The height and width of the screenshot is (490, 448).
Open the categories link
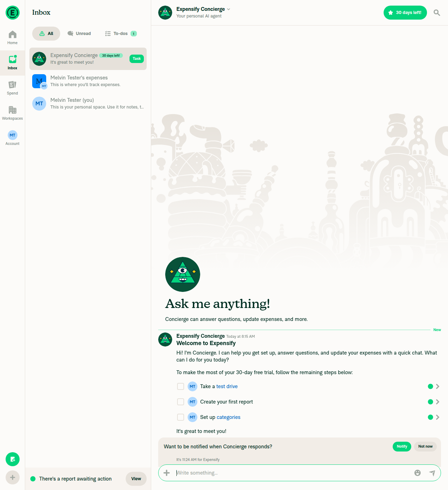click(228, 417)
